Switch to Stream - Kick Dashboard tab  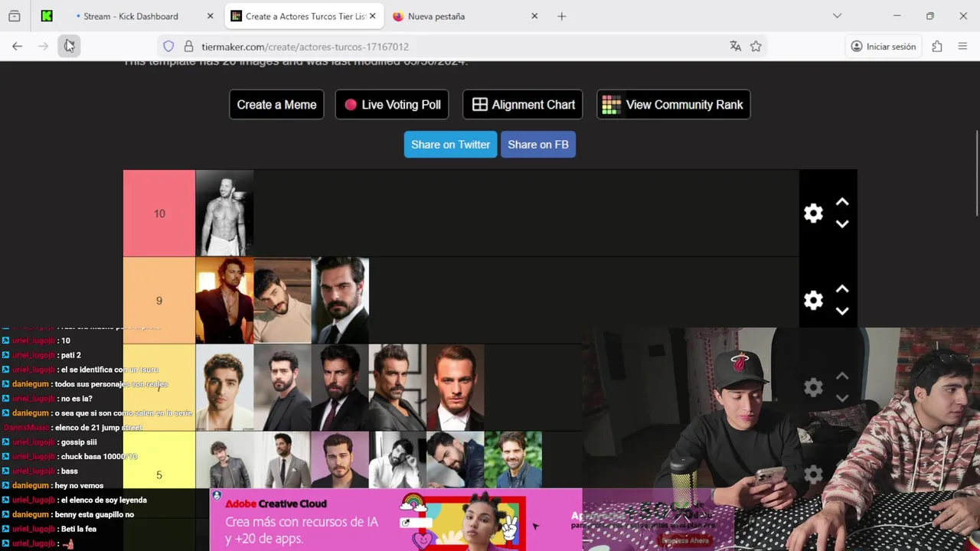(x=130, y=16)
